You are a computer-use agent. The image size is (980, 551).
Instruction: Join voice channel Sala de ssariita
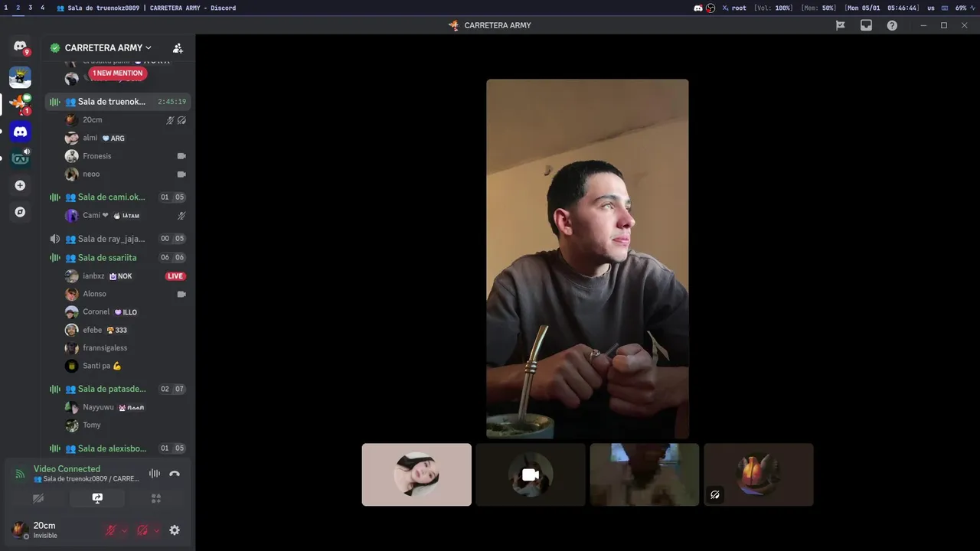click(x=118, y=258)
